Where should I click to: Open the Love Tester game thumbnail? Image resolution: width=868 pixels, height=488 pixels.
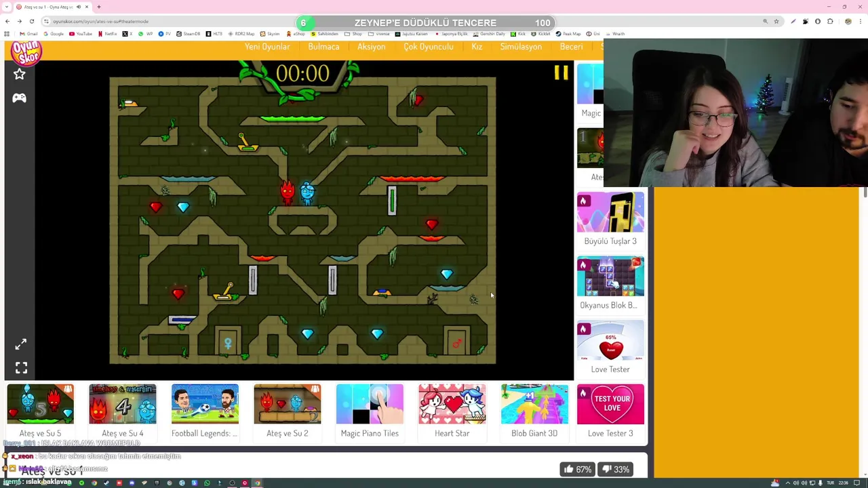610,340
